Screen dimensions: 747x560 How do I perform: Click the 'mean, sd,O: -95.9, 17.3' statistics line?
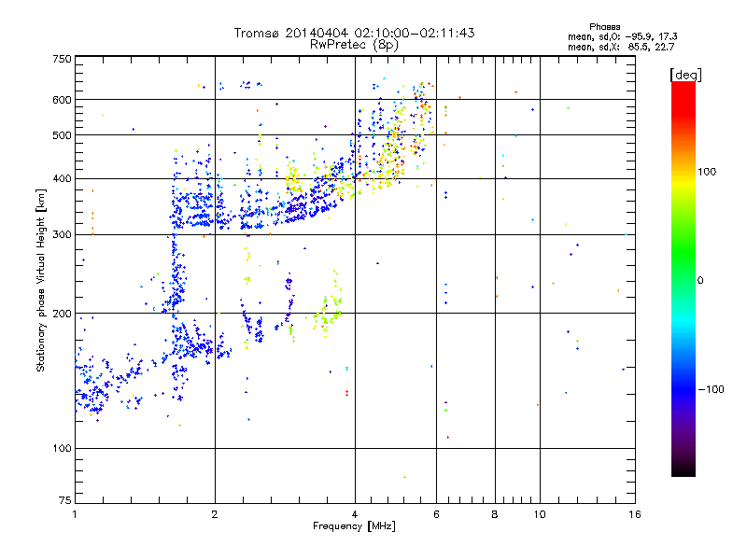point(622,36)
